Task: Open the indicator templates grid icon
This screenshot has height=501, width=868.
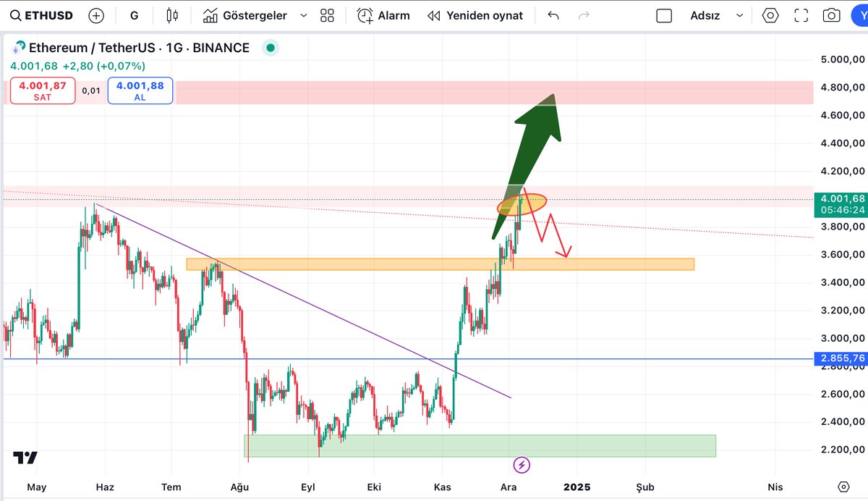Action: click(327, 15)
